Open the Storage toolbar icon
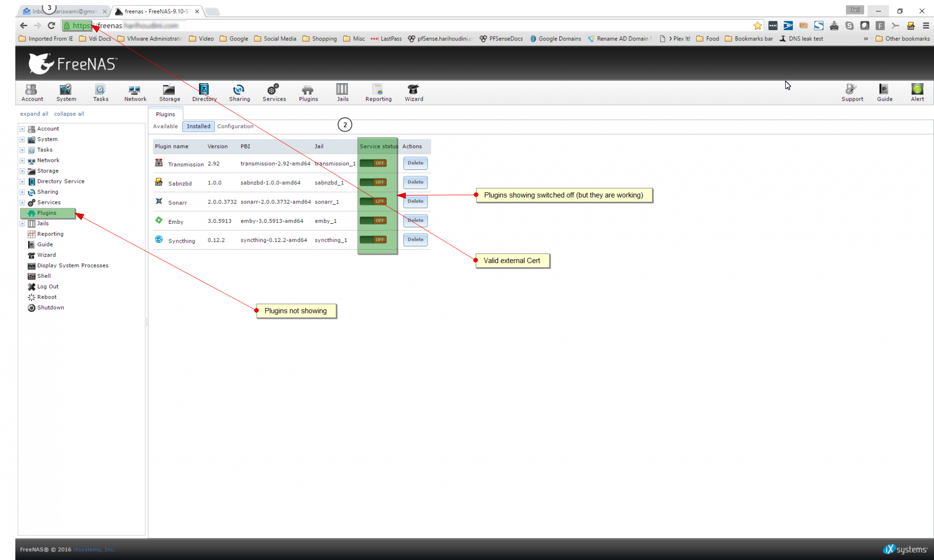The height and width of the screenshot is (560, 934). [169, 92]
